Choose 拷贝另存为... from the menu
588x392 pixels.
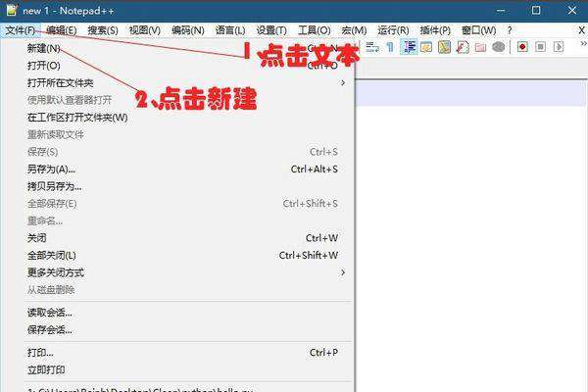[178, 186]
